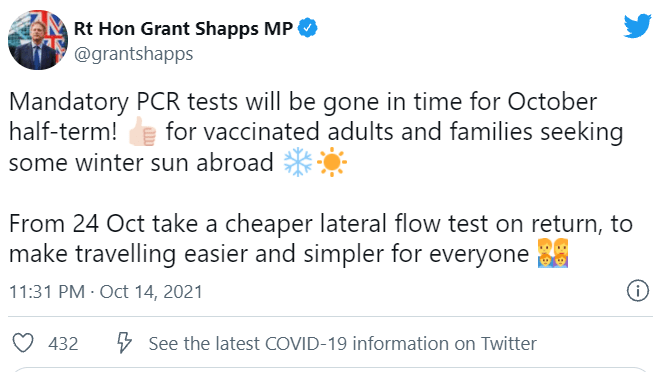Click the family emoji
The width and height of the screenshot is (664, 372).
553,253
